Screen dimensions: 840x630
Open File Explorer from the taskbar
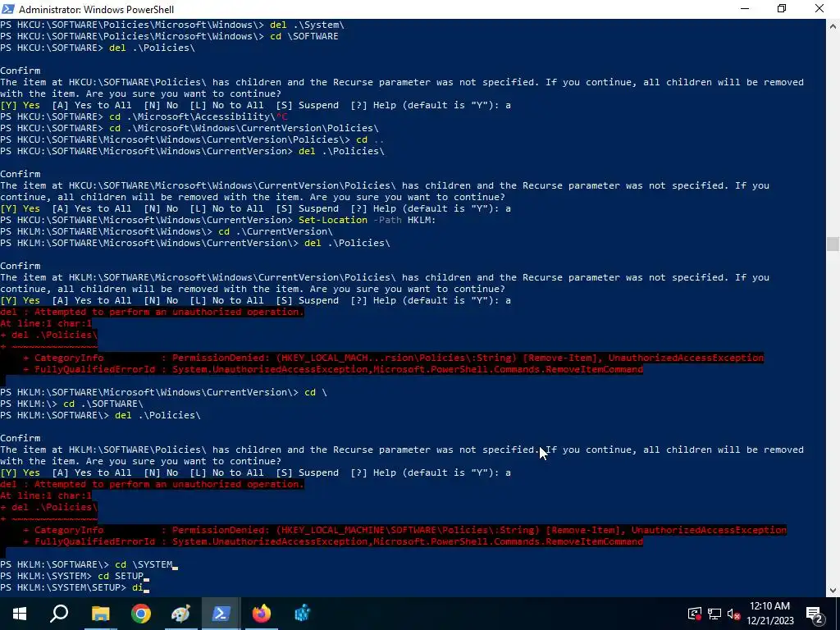click(100, 614)
